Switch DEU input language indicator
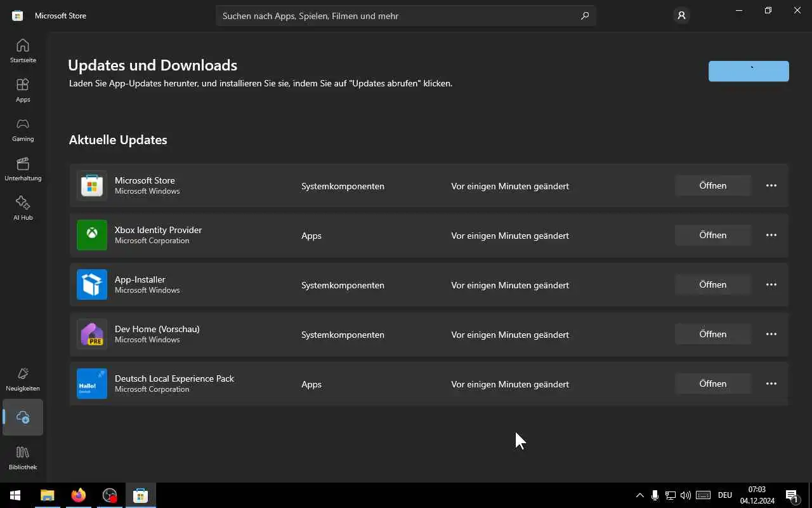812x508 pixels. click(x=725, y=495)
